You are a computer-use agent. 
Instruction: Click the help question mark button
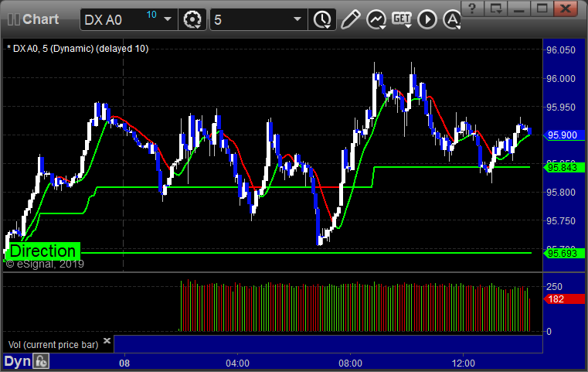[472, 9]
